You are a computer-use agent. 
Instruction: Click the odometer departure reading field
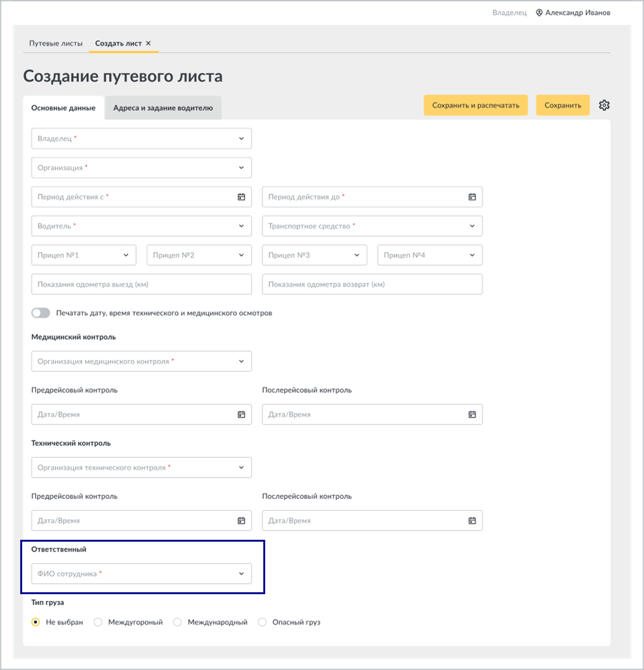click(141, 284)
